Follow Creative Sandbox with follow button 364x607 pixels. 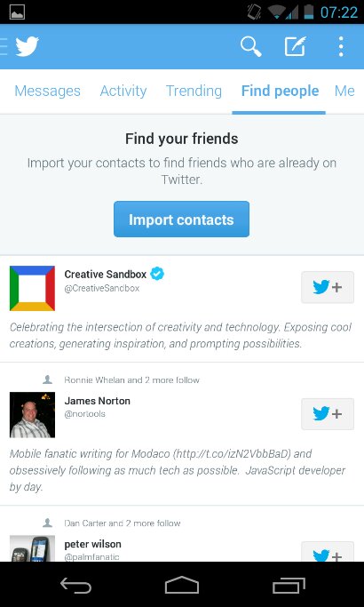pyautogui.click(x=328, y=287)
